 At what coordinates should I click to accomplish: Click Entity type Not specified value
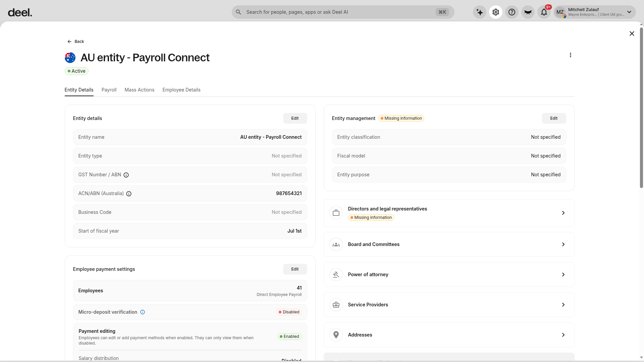pos(286,156)
